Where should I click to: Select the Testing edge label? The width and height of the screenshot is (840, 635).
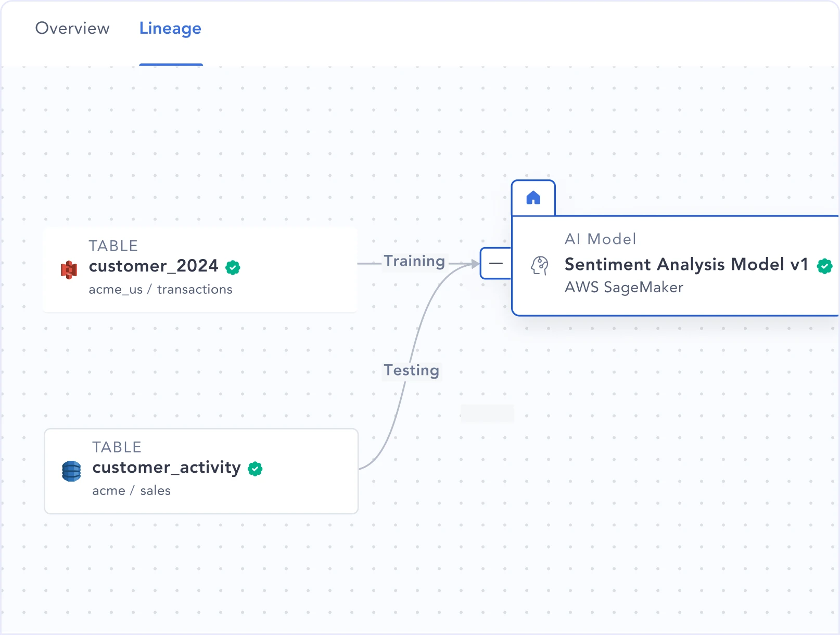(x=411, y=370)
